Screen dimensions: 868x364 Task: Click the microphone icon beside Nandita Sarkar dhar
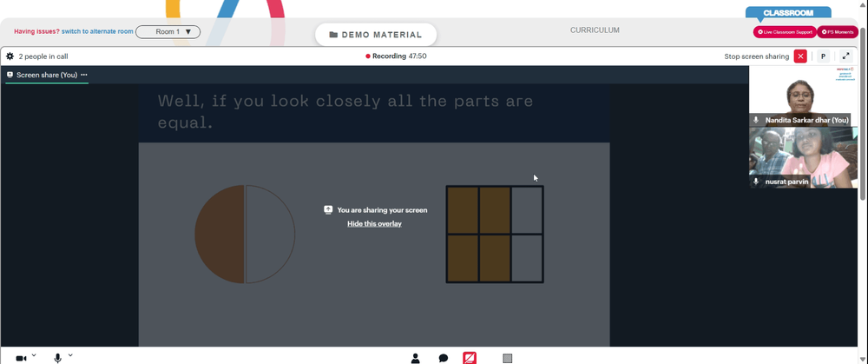click(x=756, y=120)
